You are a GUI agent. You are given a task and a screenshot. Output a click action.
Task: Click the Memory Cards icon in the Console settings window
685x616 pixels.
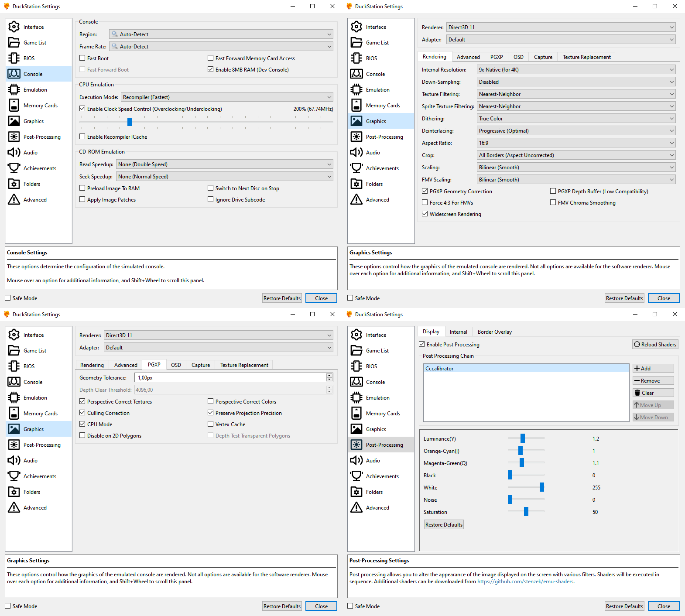[14, 106]
